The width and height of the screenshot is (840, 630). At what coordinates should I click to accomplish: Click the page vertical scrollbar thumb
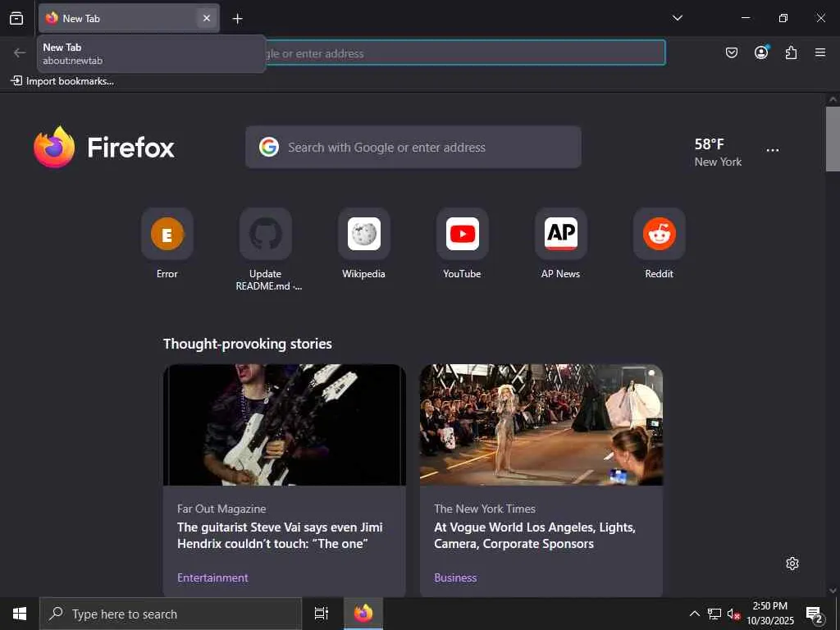833,139
